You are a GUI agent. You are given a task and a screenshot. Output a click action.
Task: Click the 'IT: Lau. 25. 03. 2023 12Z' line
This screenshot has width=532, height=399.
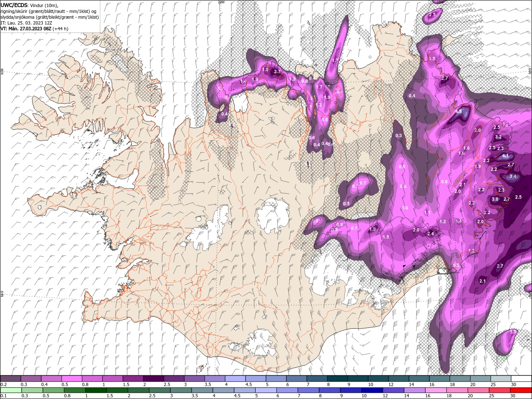coord(25,23)
